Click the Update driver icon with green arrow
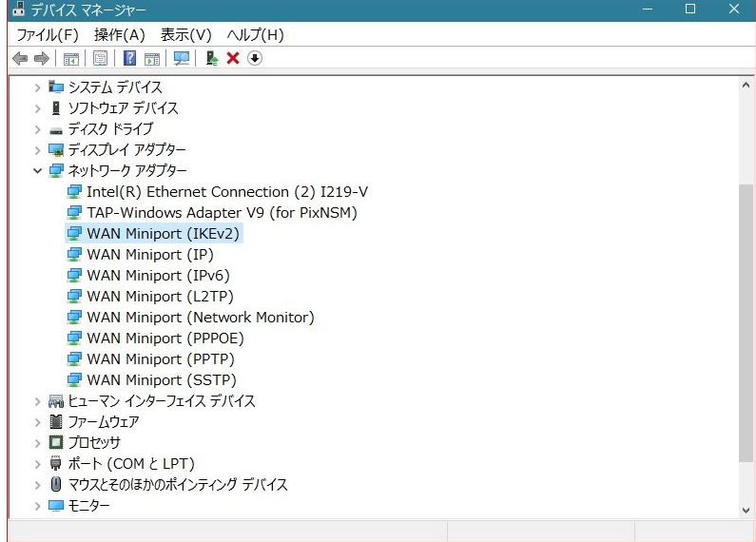The width and height of the screenshot is (756, 542). [x=211, y=58]
